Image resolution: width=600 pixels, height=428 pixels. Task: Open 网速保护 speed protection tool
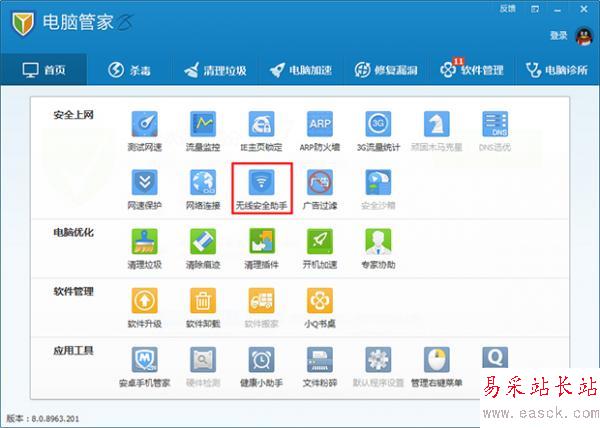point(145,190)
